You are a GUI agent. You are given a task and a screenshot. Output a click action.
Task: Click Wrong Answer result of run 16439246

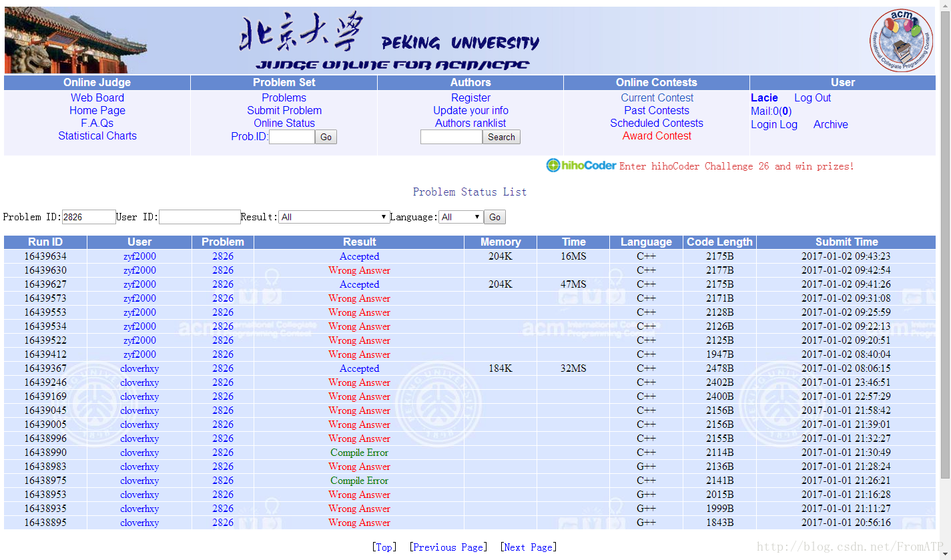[x=359, y=382]
